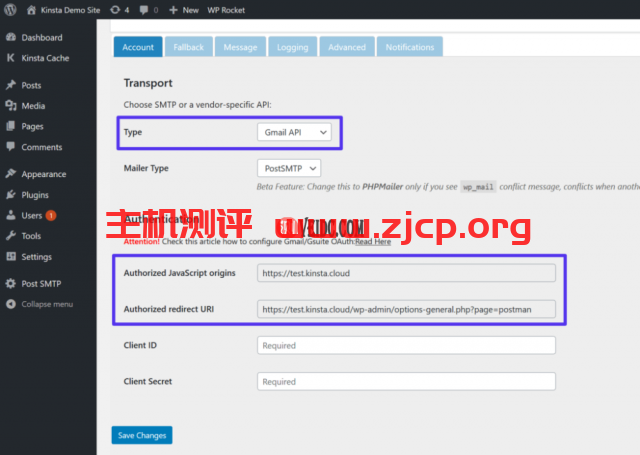640x455 pixels.
Task: Click the Client Secret input field
Action: pos(406,382)
